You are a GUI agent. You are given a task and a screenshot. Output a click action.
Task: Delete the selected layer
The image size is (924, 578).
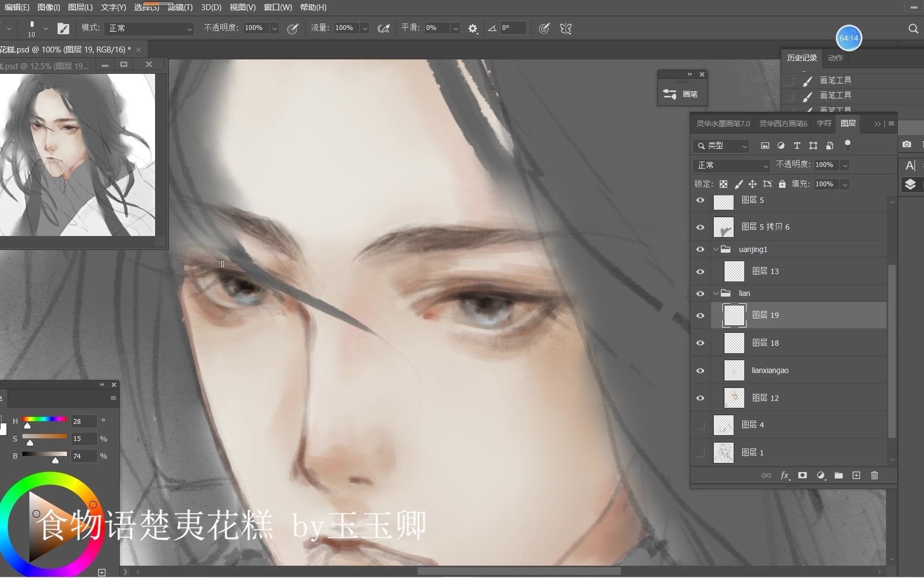(874, 475)
